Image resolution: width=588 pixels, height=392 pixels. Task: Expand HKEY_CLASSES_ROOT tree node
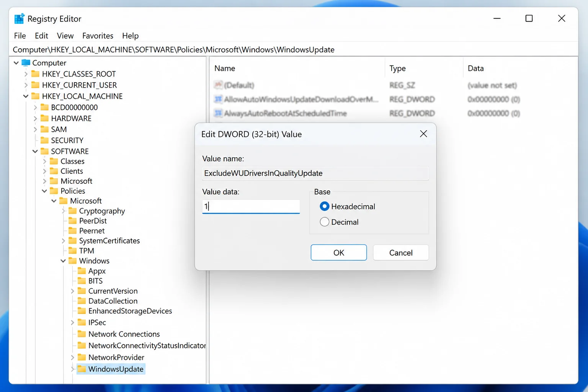(x=26, y=74)
